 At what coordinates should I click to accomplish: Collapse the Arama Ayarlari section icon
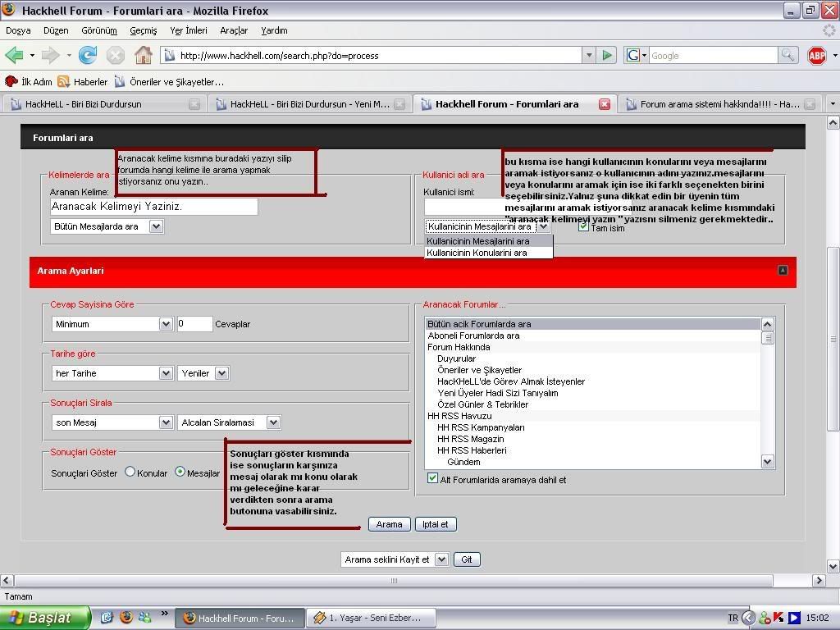(783, 271)
